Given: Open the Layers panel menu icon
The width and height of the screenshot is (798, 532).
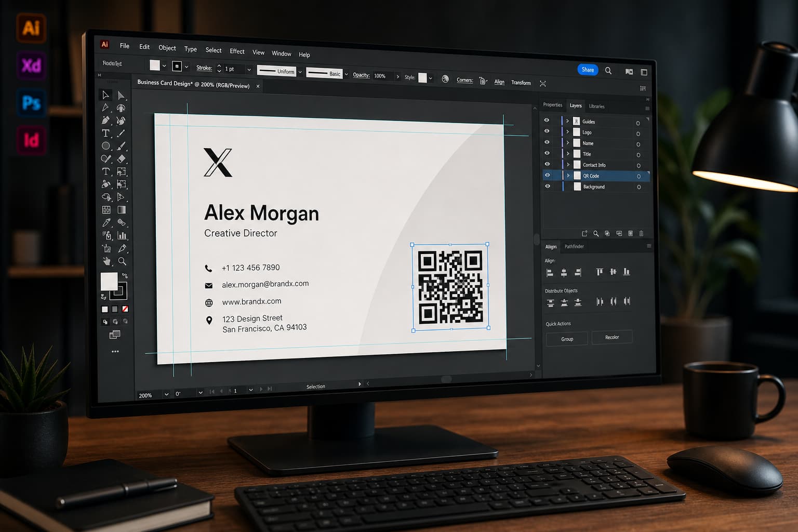Looking at the screenshot, I should [x=647, y=109].
